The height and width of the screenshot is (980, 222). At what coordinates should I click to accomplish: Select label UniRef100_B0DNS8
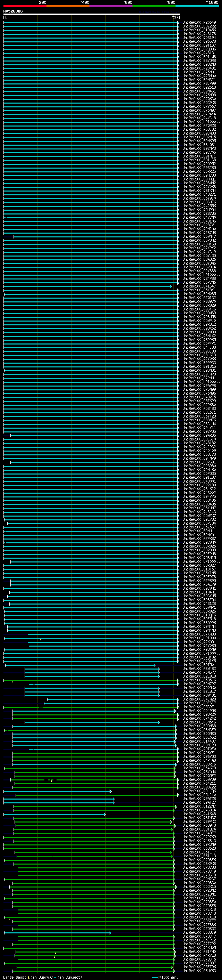199,726
